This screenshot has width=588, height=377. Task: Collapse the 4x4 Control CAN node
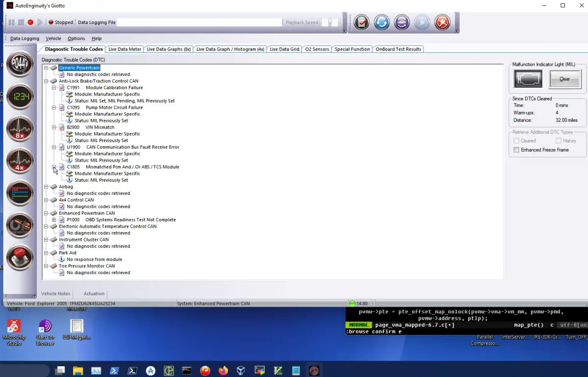[x=46, y=200]
